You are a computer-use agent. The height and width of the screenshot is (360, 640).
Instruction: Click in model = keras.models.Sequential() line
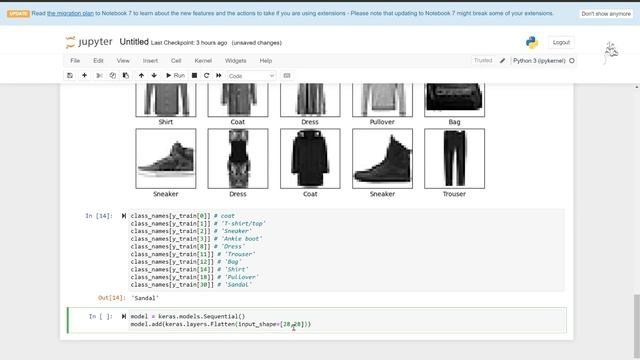click(188, 316)
